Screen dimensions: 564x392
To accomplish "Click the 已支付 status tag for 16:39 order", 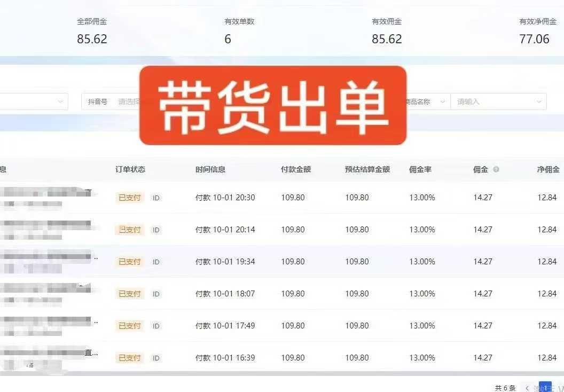I will [130, 358].
